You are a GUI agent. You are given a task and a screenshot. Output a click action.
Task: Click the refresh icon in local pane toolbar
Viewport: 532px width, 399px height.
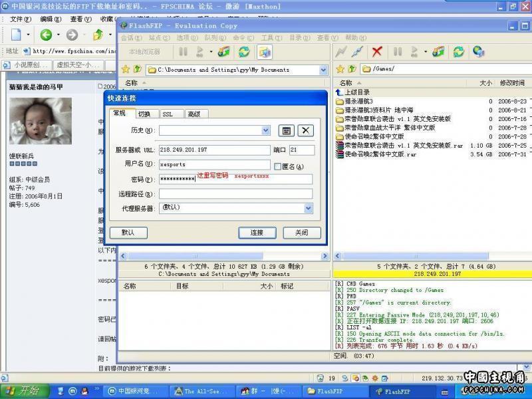244,52
